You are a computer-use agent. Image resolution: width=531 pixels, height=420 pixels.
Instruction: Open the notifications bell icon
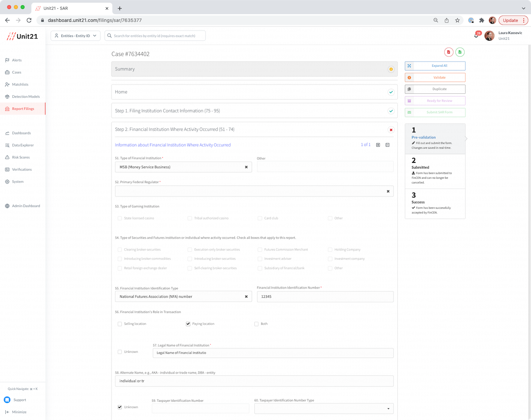(476, 36)
